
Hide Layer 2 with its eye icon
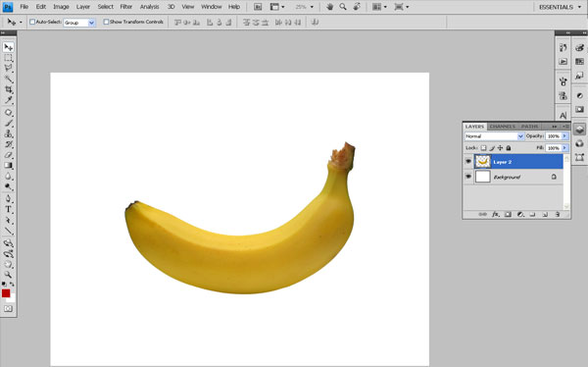coord(468,162)
